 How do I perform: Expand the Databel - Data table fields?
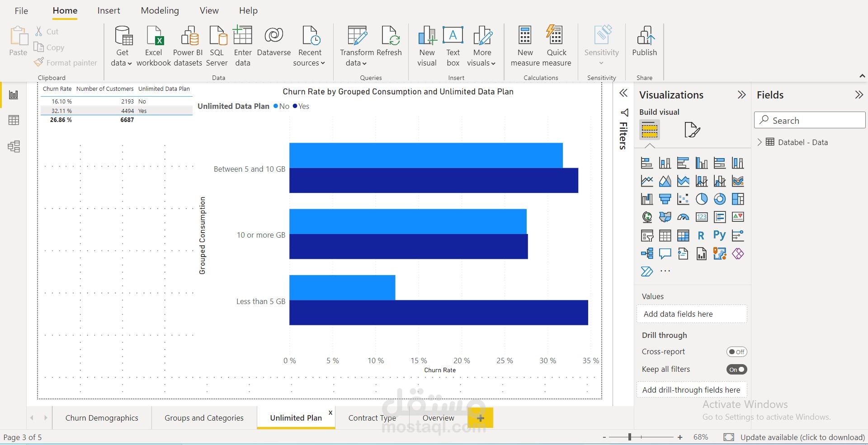(x=759, y=142)
